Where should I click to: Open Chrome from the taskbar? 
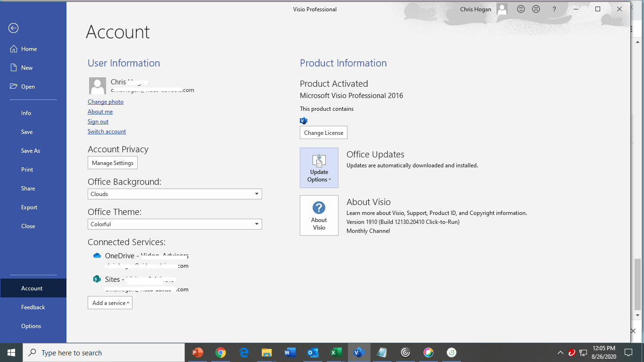pos(221,353)
